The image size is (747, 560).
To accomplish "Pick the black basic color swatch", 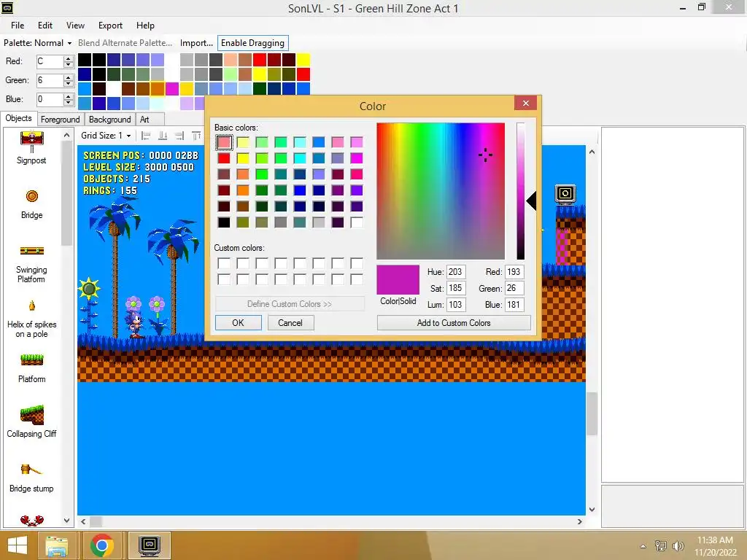I will (224, 222).
